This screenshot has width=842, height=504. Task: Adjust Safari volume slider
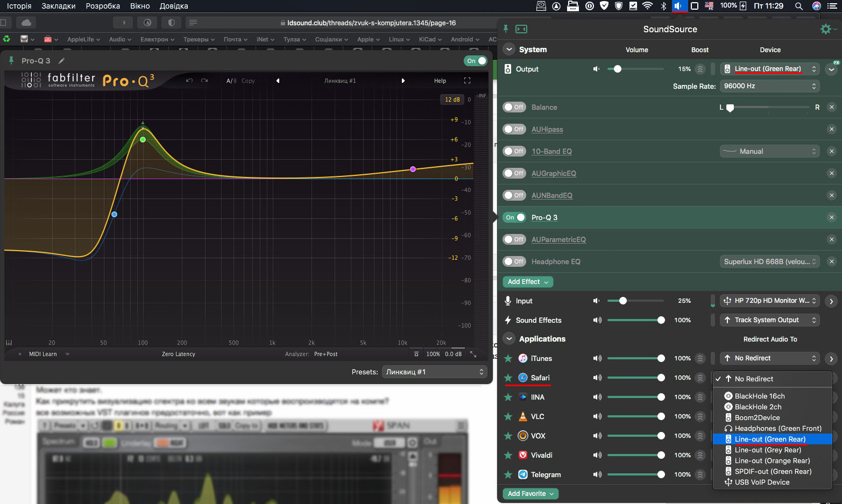click(x=636, y=378)
